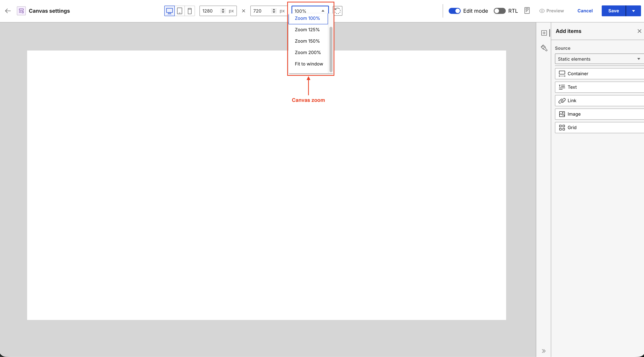Select the mobile phone device view
Viewport: 644px width, 357px height.
coord(190,11)
